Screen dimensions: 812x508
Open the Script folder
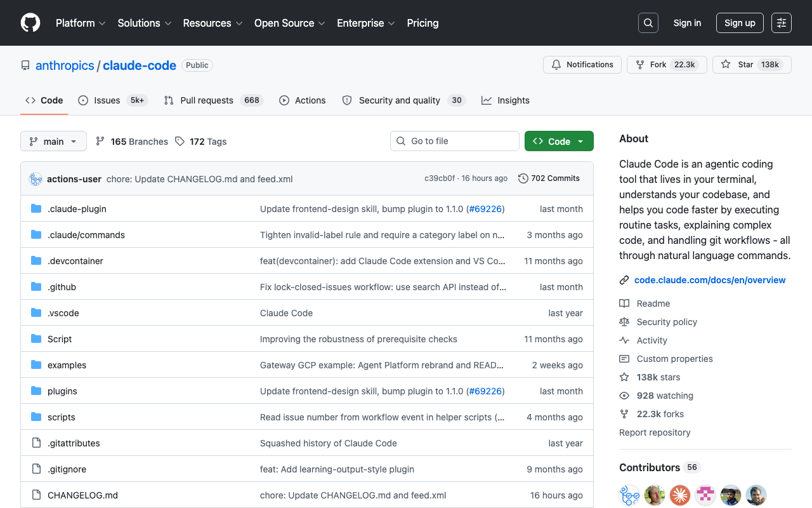pos(60,339)
